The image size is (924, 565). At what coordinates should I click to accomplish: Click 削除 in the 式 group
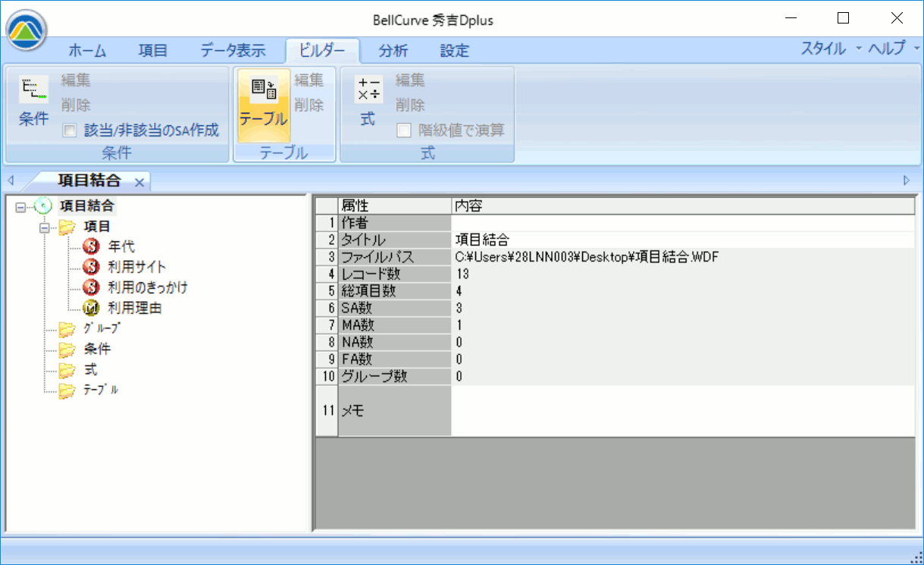pos(410,105)
